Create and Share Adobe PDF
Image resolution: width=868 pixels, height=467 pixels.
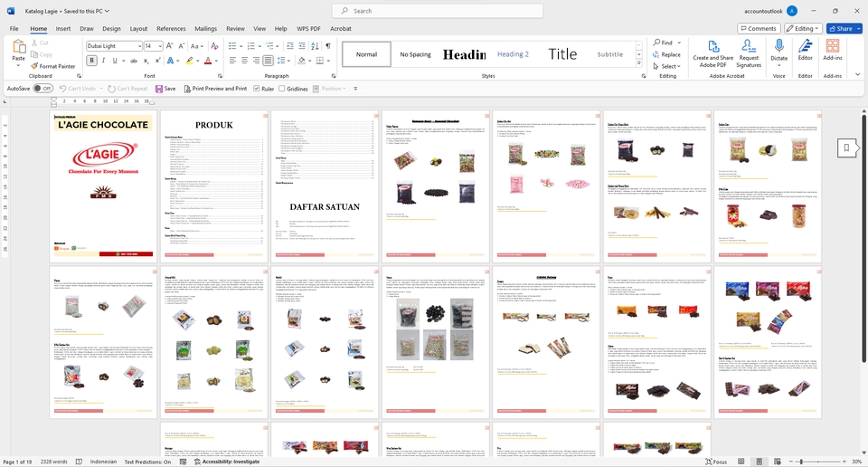[x=713, y=53]
